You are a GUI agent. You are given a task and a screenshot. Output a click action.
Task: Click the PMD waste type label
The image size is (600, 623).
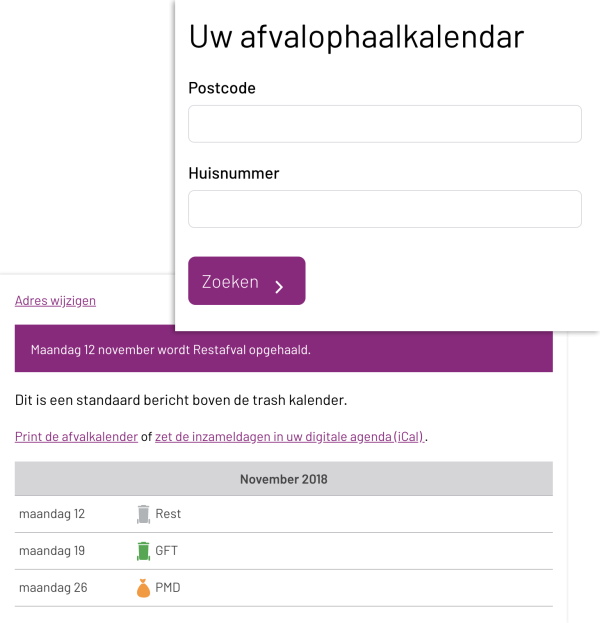(x=167, y=588)
